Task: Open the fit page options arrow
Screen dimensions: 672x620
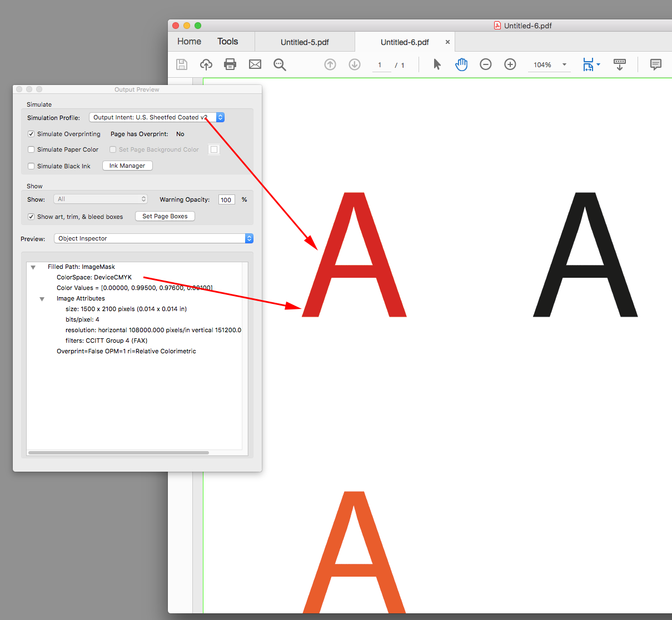Action: pyautogui.click(x=598, y=64)
